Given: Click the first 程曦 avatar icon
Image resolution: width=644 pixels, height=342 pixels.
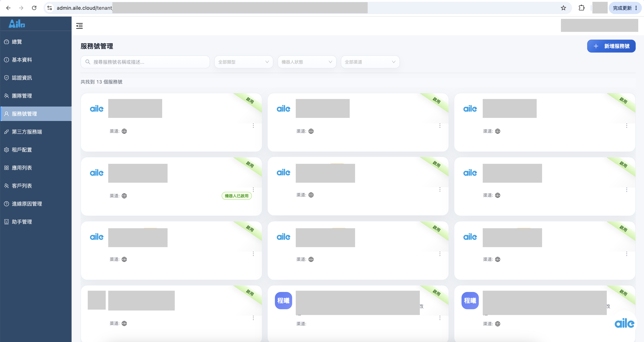Looking at the screenshot, I should tap(284, 300).
